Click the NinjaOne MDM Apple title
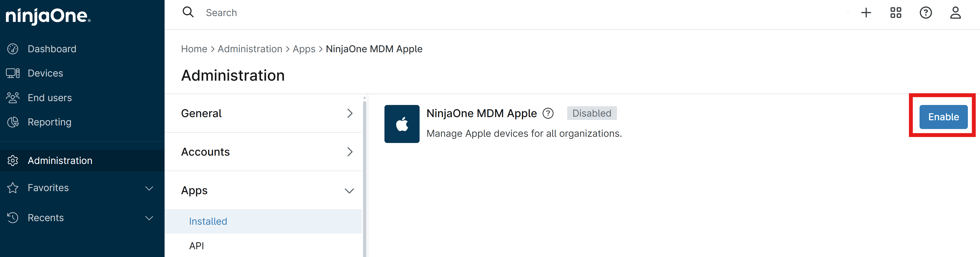980x257 pixels. pos(481,113)
